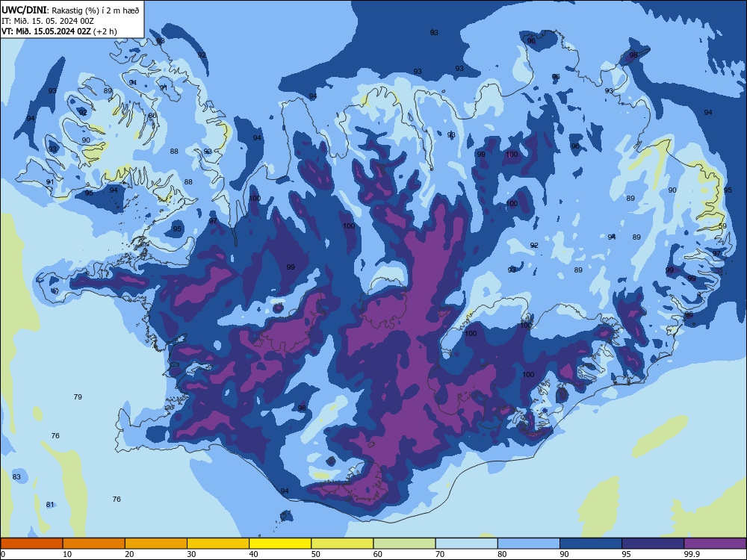Click the legend tick label '70'

pos(440,554)
